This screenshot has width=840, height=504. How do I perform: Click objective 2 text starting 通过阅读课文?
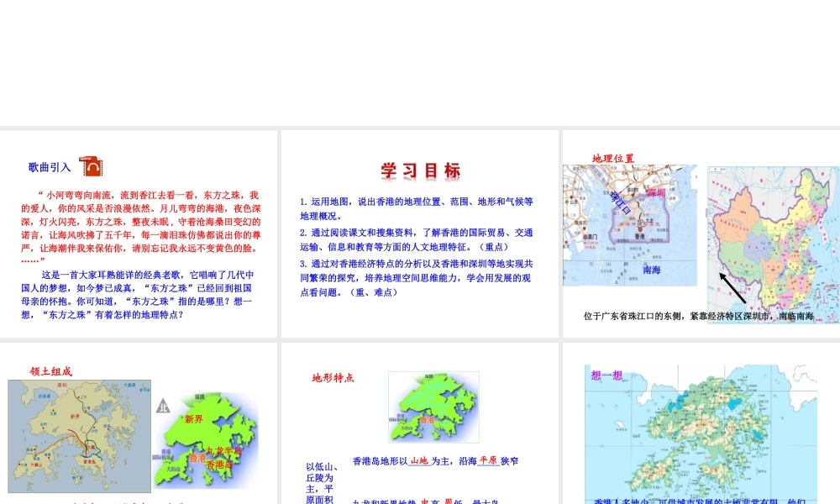[417, 239]
